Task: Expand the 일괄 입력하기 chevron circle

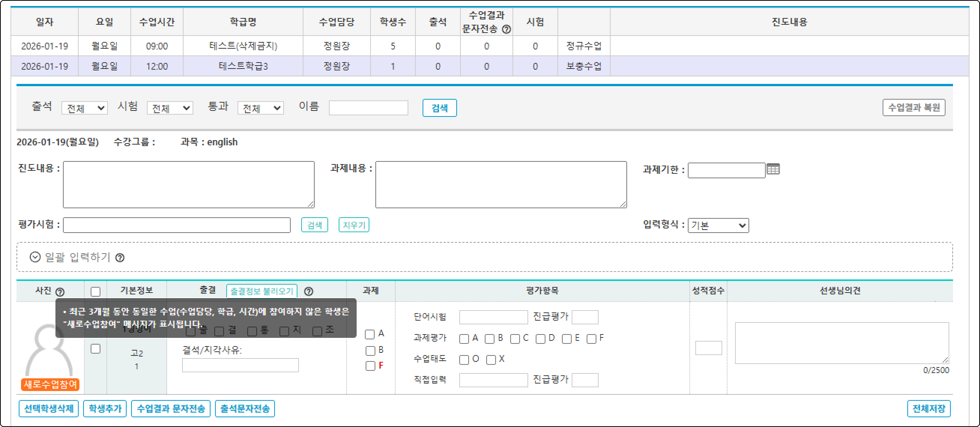Action: (x=35, y=257)
